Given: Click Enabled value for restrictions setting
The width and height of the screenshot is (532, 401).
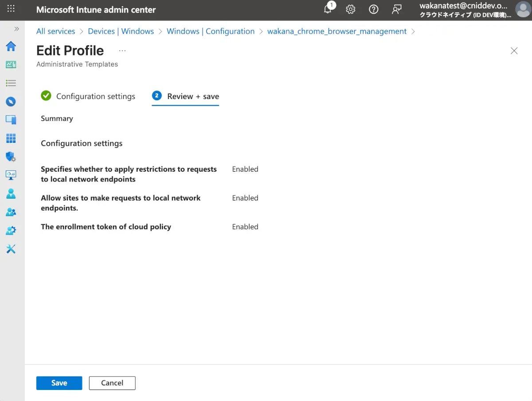Looking at the screenshot, I should [x=245, y=169].
